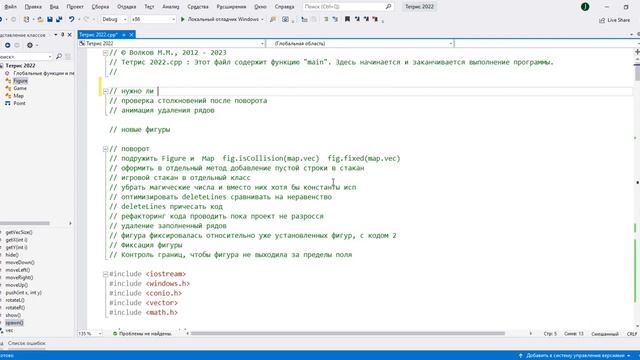Select the Тетрис 2022 project node
The width and height of the screenshot is (640, 360).
tap(20, 65)
